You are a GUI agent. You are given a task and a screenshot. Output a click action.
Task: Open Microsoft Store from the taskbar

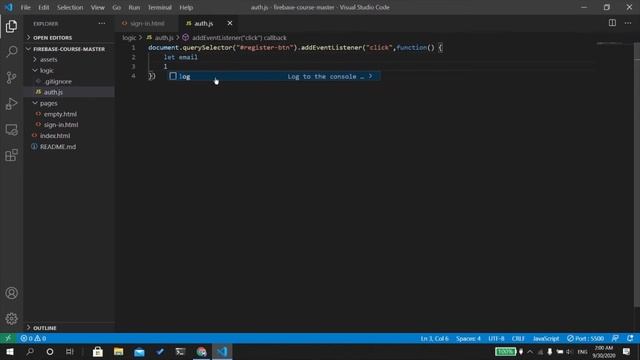[98, 352]
